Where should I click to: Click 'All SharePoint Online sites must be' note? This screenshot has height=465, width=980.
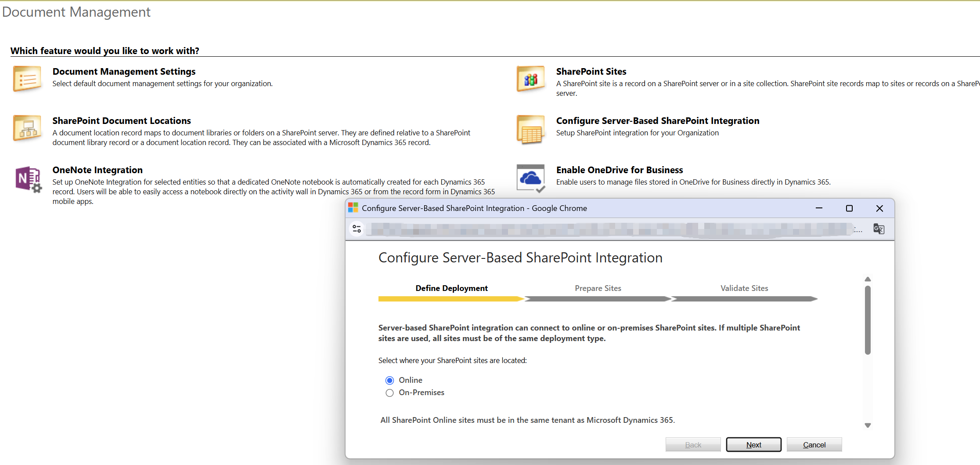[x=528, y=420]
